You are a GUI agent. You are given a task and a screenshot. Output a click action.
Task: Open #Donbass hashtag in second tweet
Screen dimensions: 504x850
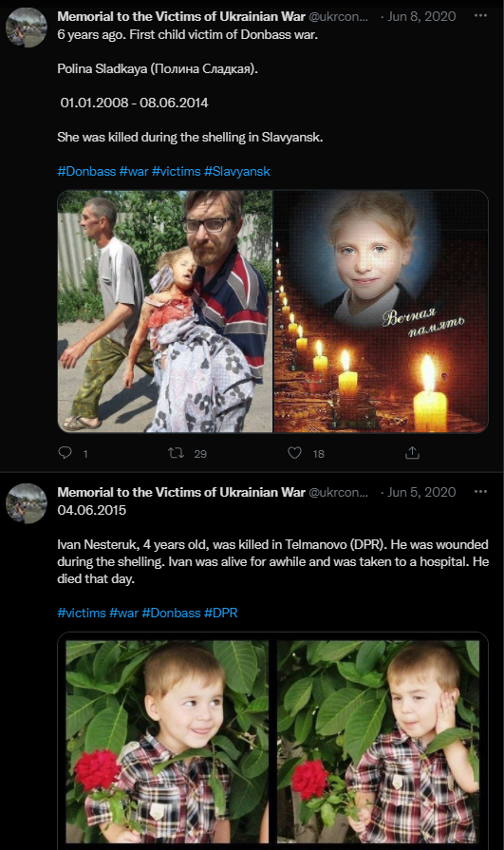click(171, 614)
